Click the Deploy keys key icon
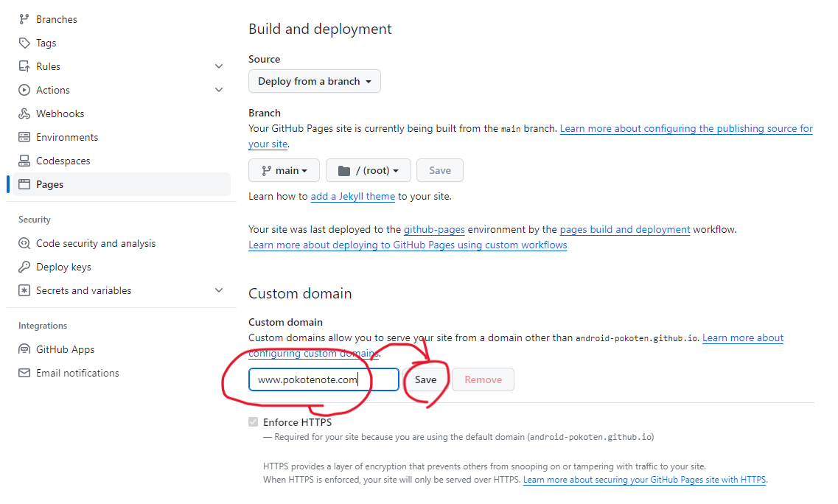 [x=24, y=267]
